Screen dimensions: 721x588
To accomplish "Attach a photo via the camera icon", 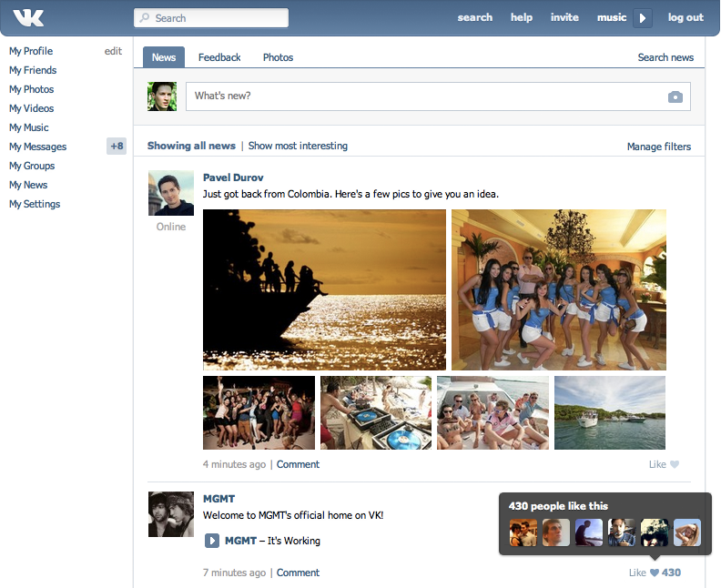I will [x=675, y=96].
